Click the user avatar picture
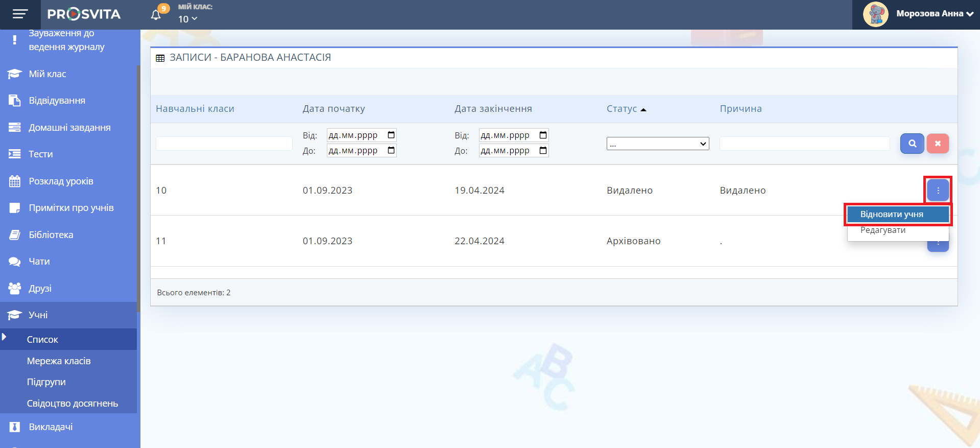 pos(875,14)
